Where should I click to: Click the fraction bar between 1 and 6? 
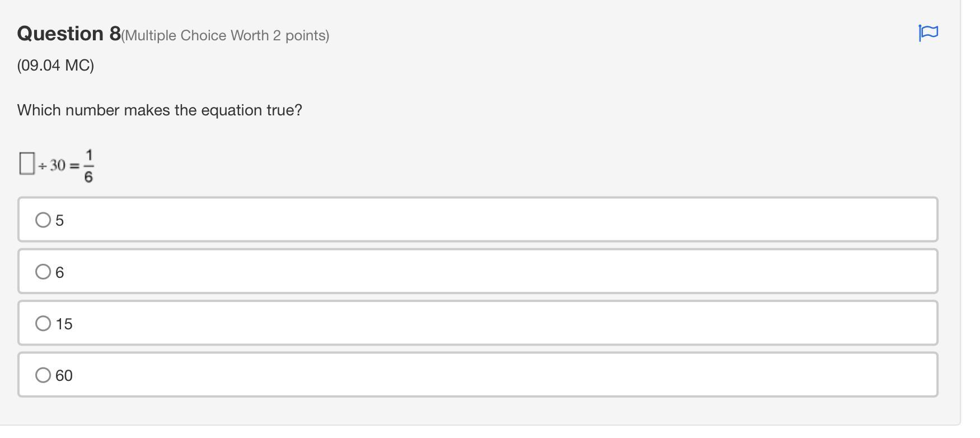coord(88,166)
